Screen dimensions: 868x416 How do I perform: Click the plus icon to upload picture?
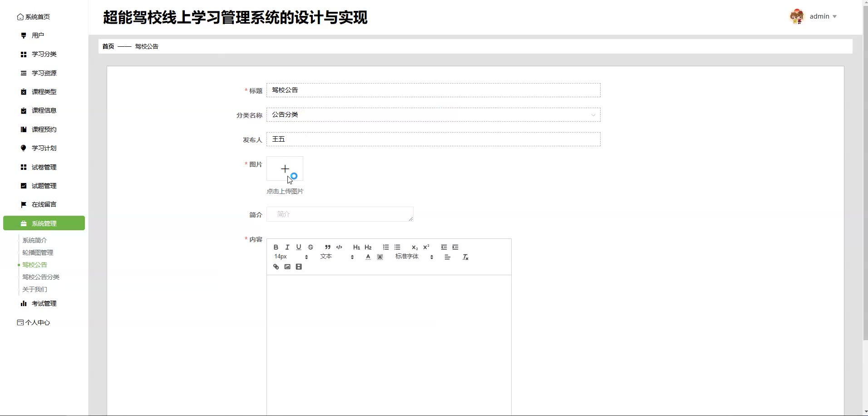coord(285,169)
